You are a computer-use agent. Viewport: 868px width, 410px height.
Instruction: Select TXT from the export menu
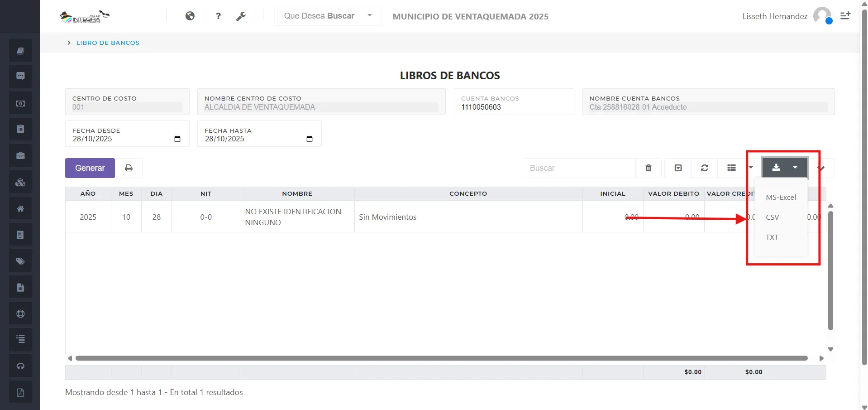[x=773, y=237]
